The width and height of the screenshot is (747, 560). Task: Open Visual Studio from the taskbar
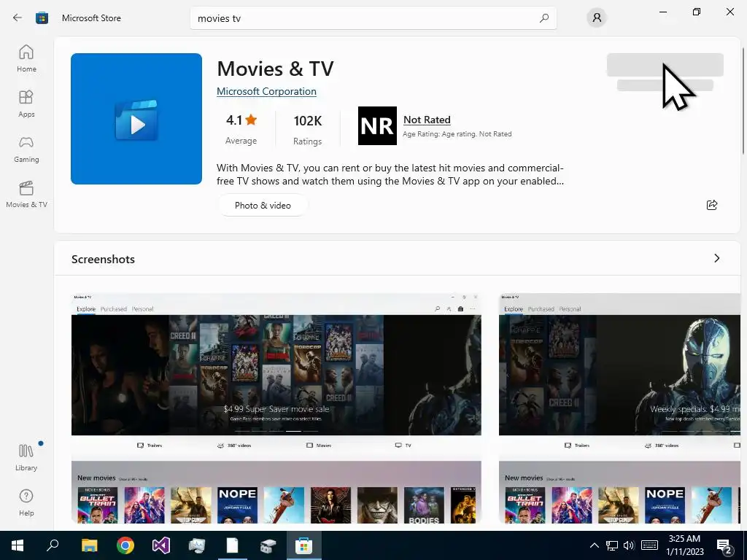pyautogui.click(x=161, y=545)
